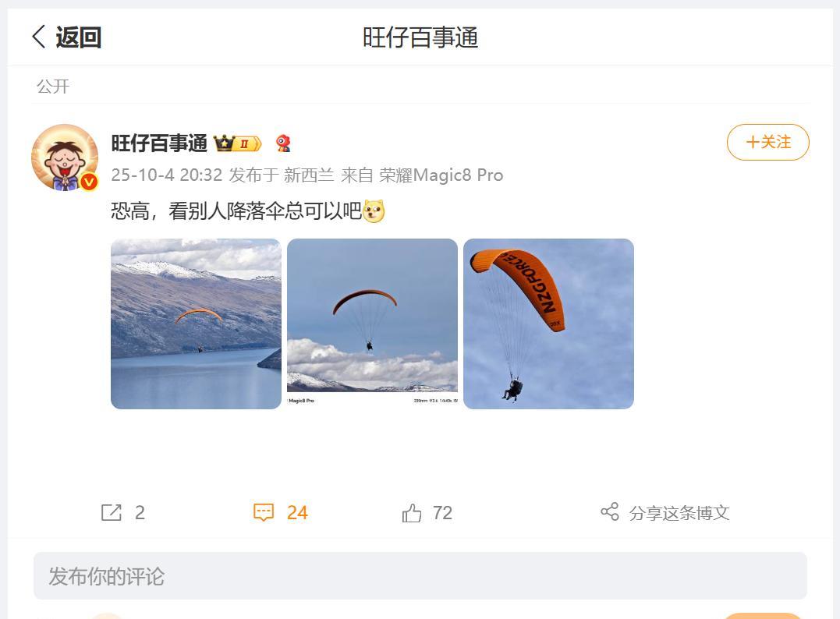The image size is (840, 619).
Task: Open the lake and mountain paraglider photo
Action: coord(196,324)
